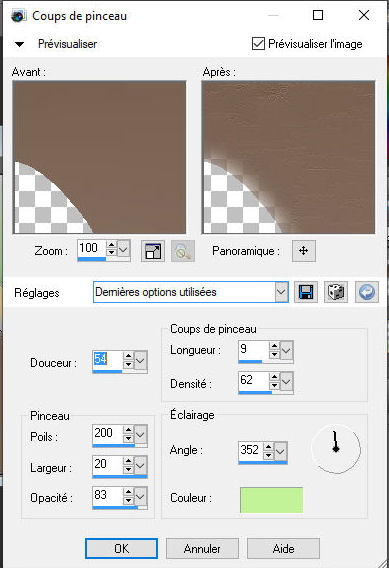
Task: Reset to defaults with blue arrow icon
Action: coord(367,292)
